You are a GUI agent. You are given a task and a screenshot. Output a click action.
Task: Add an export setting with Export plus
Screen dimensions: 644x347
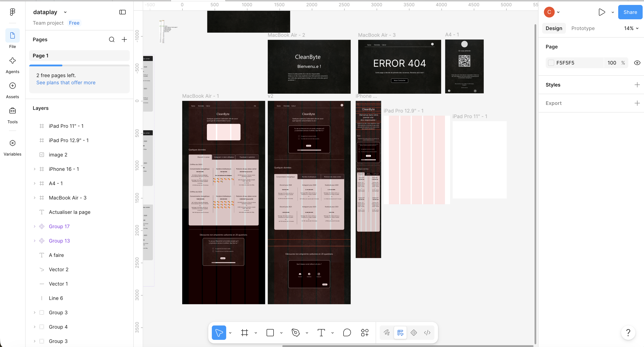click(637, 103)
